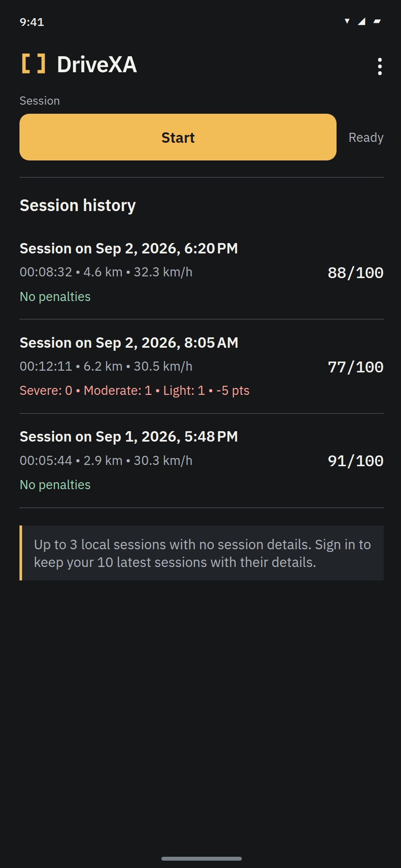Tap the battery status icon
Viewport: 401px width, 868px height.
click(x=377, y=21)
